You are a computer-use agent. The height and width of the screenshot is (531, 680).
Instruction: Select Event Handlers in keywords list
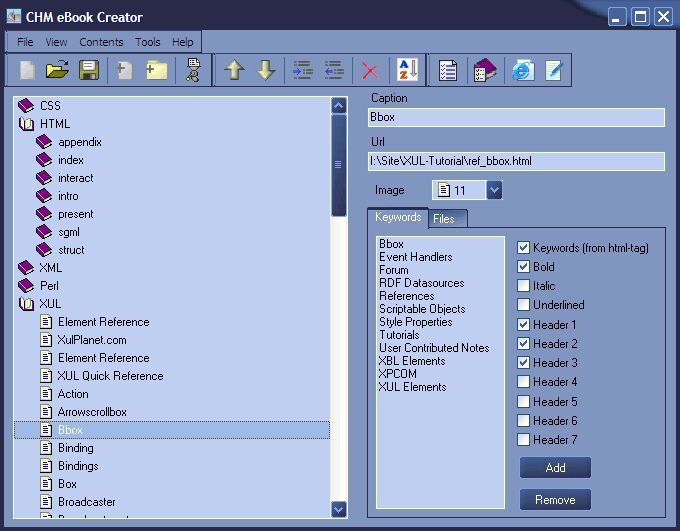click(415, 257)
